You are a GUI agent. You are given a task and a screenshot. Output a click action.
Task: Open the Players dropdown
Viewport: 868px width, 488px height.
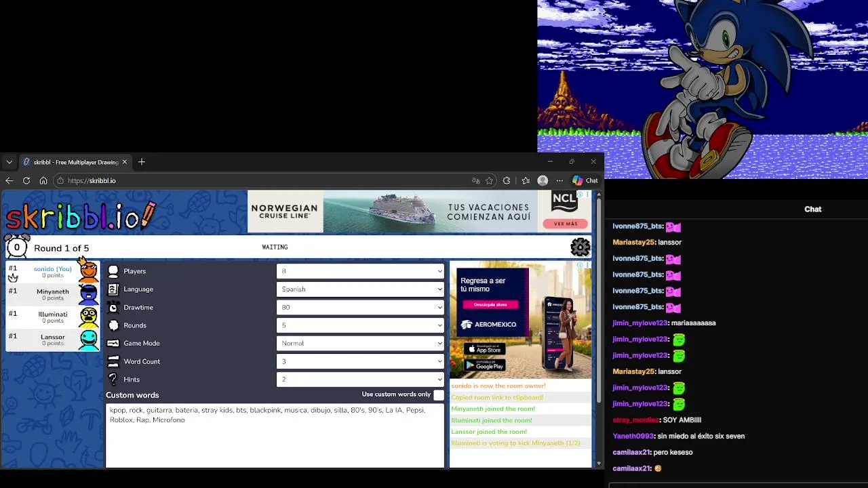click(360, 271)
